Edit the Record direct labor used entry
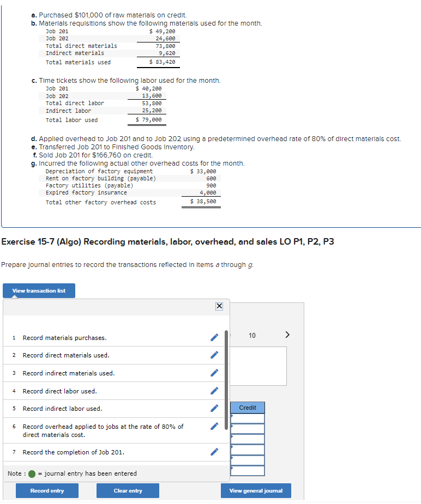This screenshot has height=504, width=421. 214,391
